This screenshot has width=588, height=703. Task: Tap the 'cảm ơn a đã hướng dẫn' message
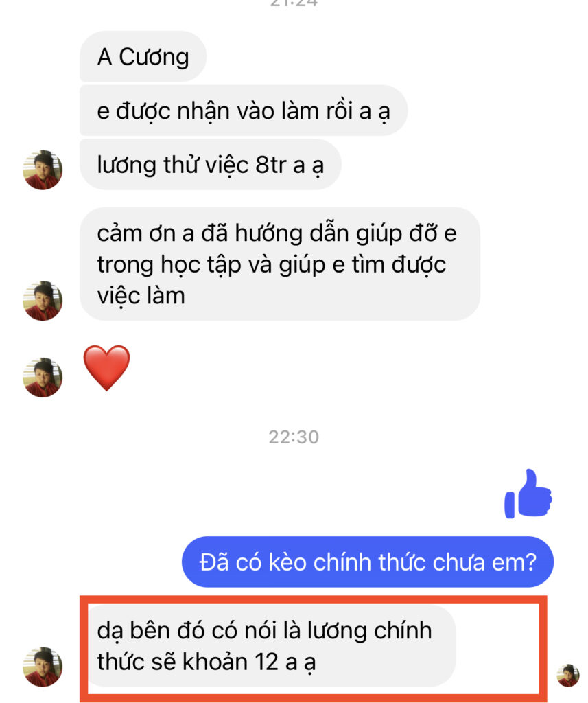(x=280, y=264)
